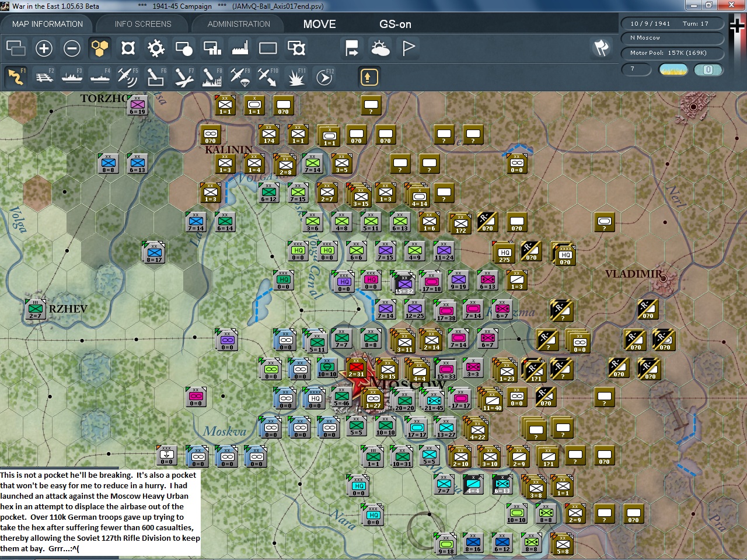Toggle the unit counter stack view icon

click(x=16, y=48)
